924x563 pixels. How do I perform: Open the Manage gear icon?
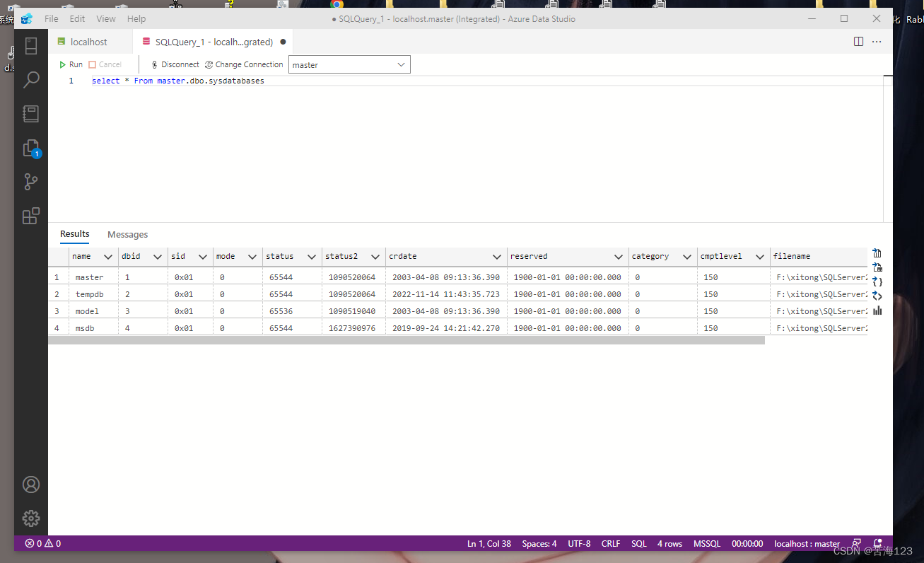click(31, 518)
